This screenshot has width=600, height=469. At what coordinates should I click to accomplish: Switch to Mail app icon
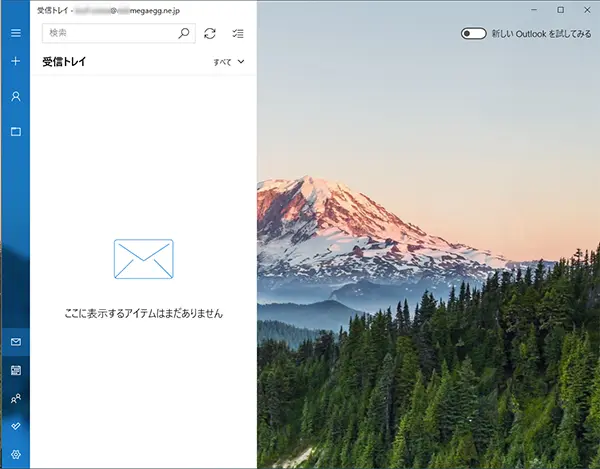point(16,342)
